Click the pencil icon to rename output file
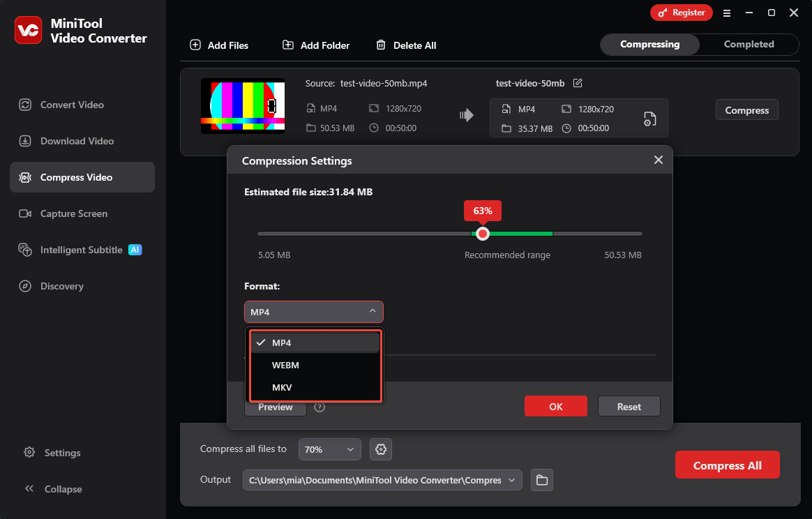The height and width of the screenshot is (519, 812). [x=578, y=82]
